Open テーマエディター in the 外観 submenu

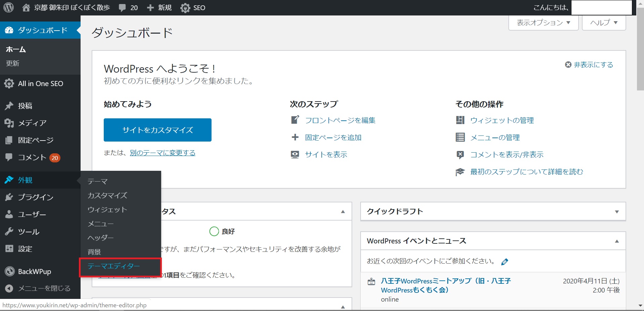pyautogui.click(x=113, y=266)
